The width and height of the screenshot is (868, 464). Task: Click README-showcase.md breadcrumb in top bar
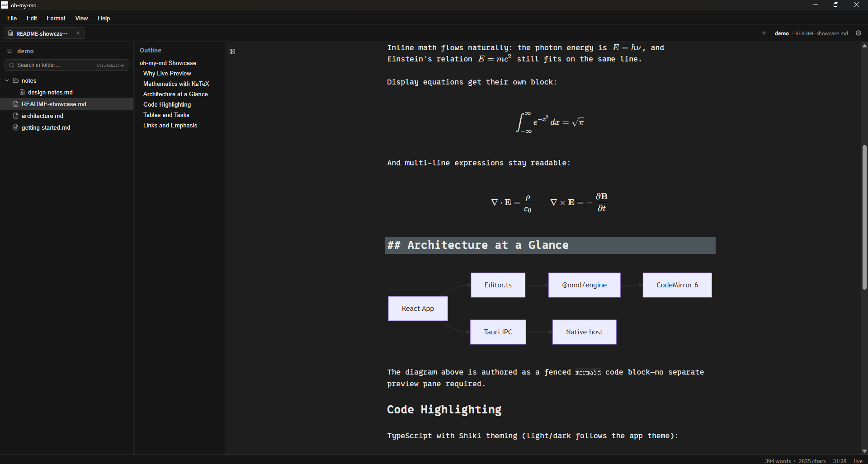[x=821, y=33]
